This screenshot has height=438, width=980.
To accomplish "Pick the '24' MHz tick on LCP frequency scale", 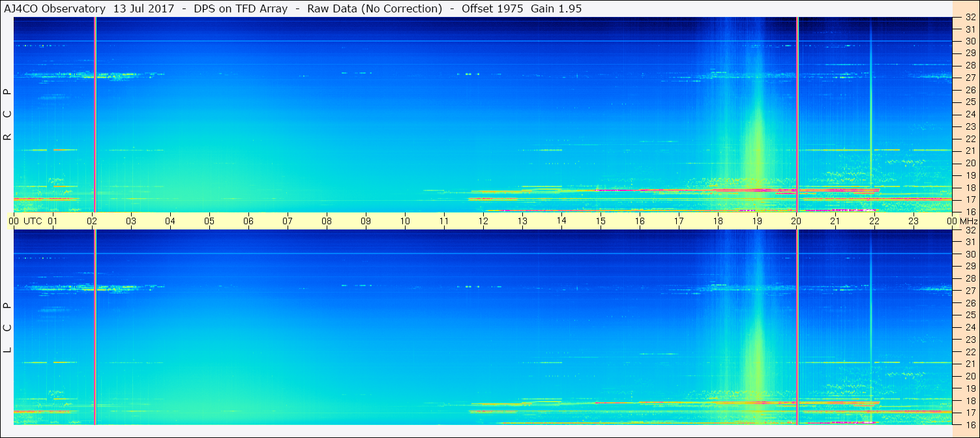I will pos(970,327).
